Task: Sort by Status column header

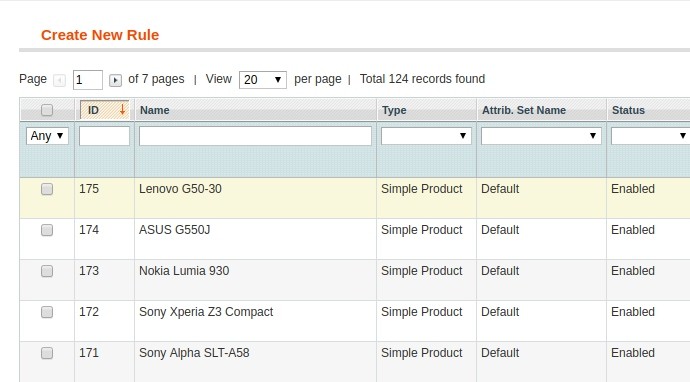Action: pos(628,110)
